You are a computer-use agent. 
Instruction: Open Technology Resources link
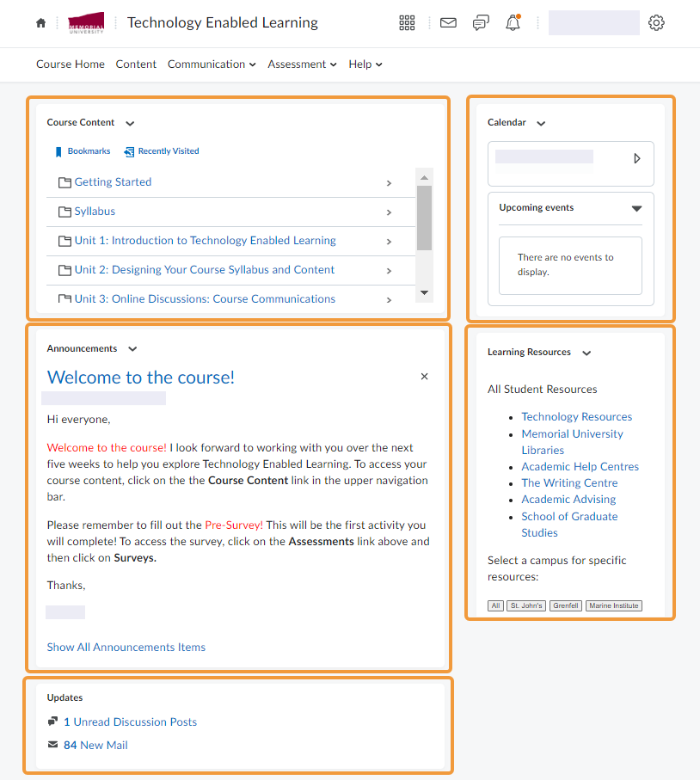pyautogui.click(x=577, y=417)
